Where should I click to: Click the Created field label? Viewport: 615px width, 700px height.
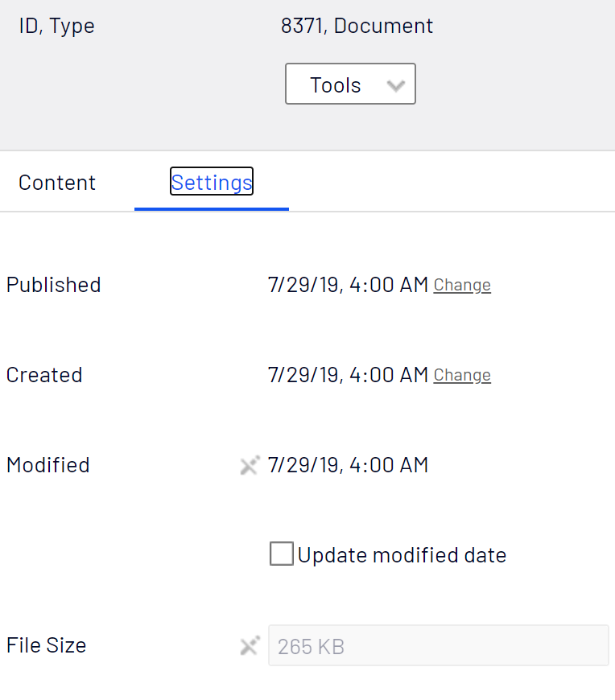click(x=44, y=375)
